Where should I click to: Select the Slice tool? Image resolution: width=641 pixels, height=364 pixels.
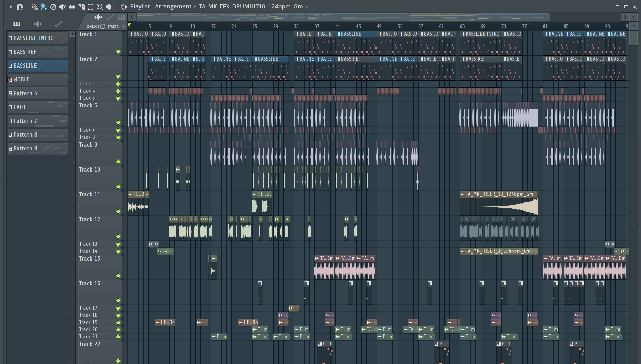coord(81,7)
